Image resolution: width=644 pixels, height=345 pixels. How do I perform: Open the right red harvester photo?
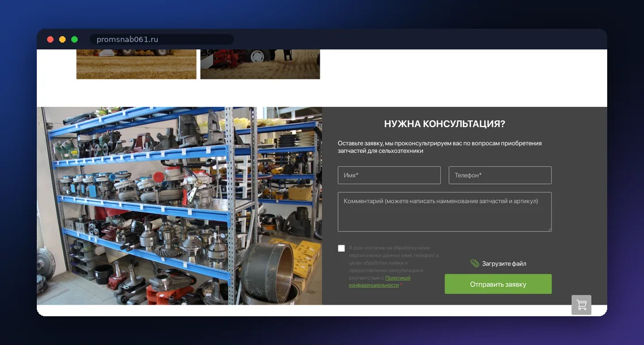click(x=260, y=64)
